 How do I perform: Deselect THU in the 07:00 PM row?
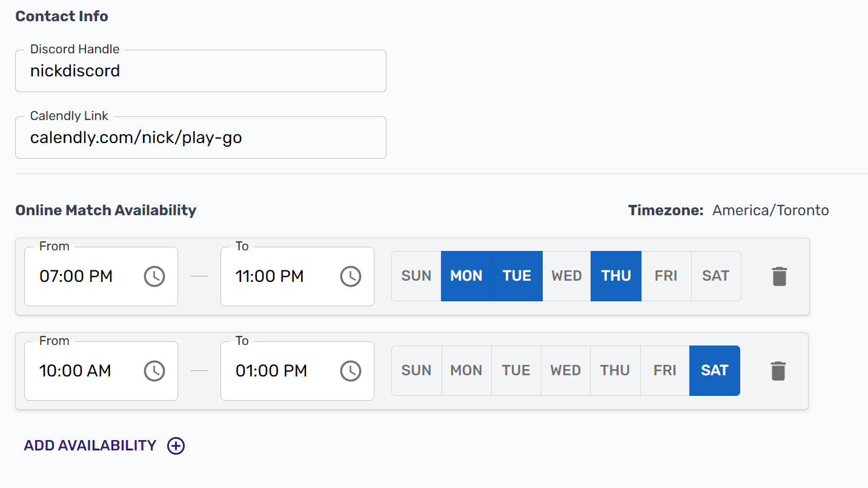click(616, 276)
